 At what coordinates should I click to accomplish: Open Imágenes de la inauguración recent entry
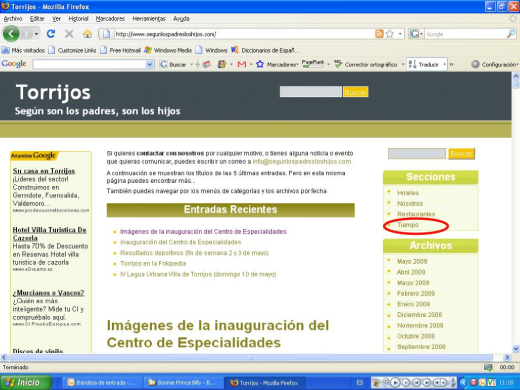point(203,231)
